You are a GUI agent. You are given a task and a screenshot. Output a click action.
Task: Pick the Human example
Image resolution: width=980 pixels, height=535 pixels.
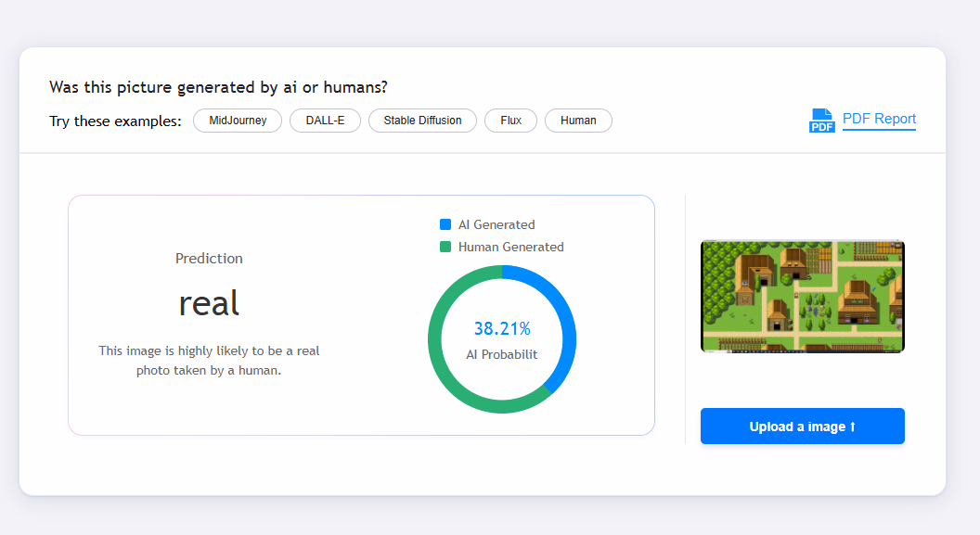[x=578, y=121]
